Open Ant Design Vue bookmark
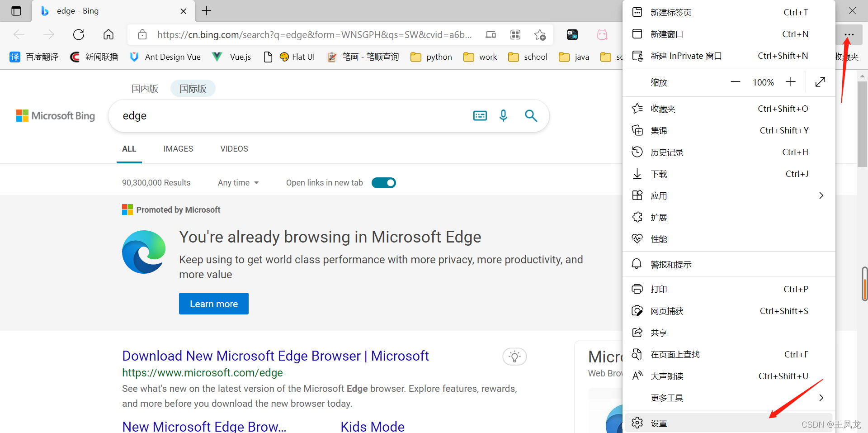 165,57
